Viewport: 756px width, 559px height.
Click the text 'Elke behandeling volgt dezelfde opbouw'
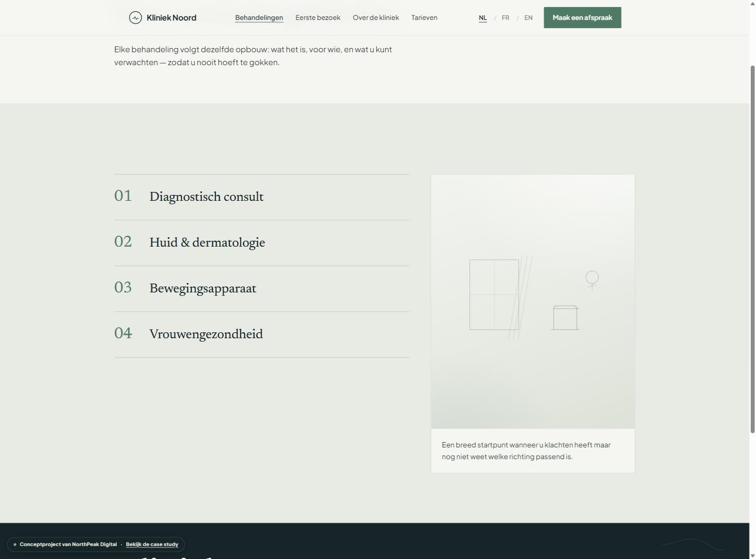click(x=253, y=56)
